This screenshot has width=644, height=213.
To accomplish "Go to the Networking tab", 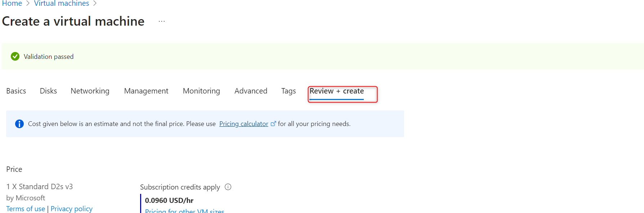I will coord(90,91).
